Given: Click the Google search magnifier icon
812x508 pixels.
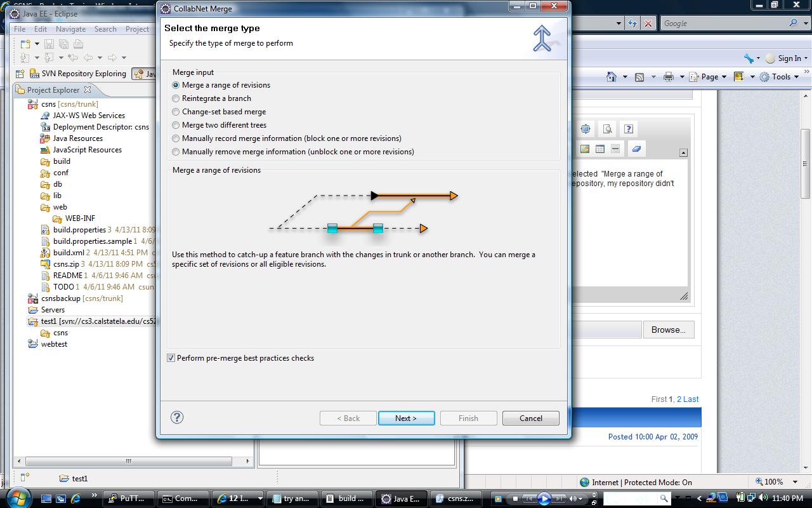Looking at the screenshot, I should pyautogui.click(x=794, y=23).
